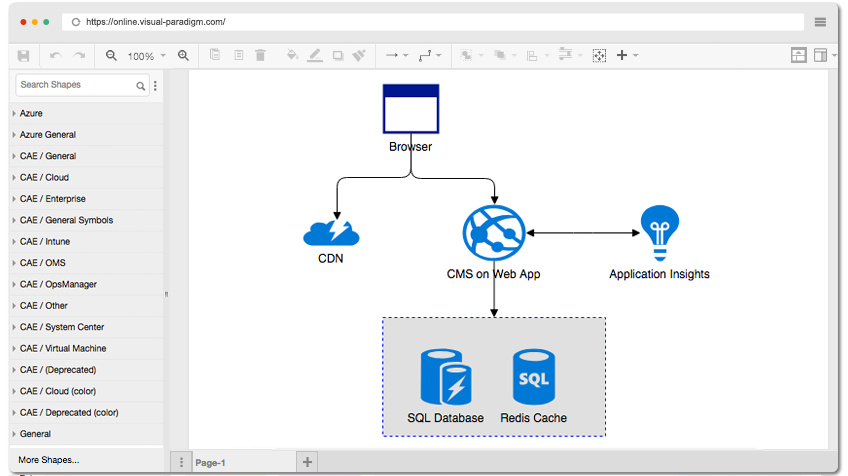Toggle the outline panel icon

[798, 55]
